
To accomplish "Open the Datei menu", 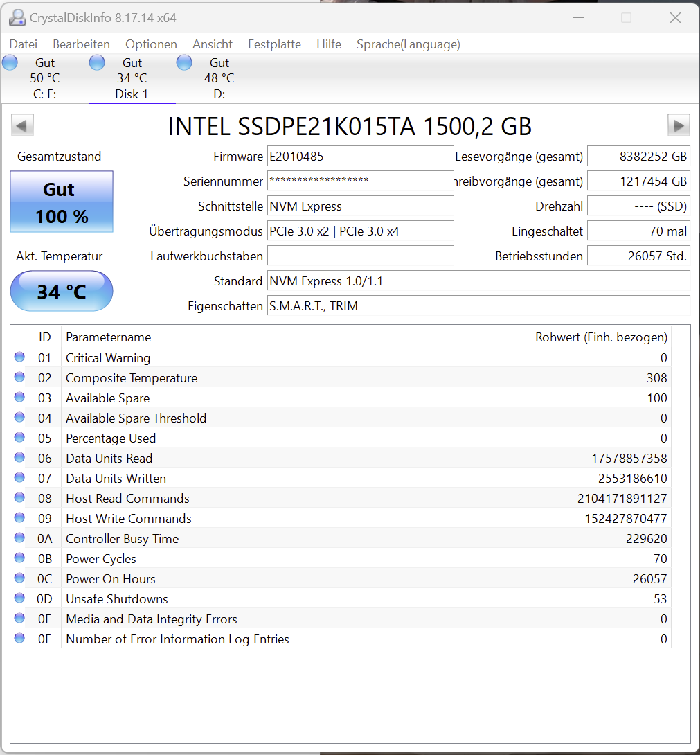I will (x=23, y=44).
